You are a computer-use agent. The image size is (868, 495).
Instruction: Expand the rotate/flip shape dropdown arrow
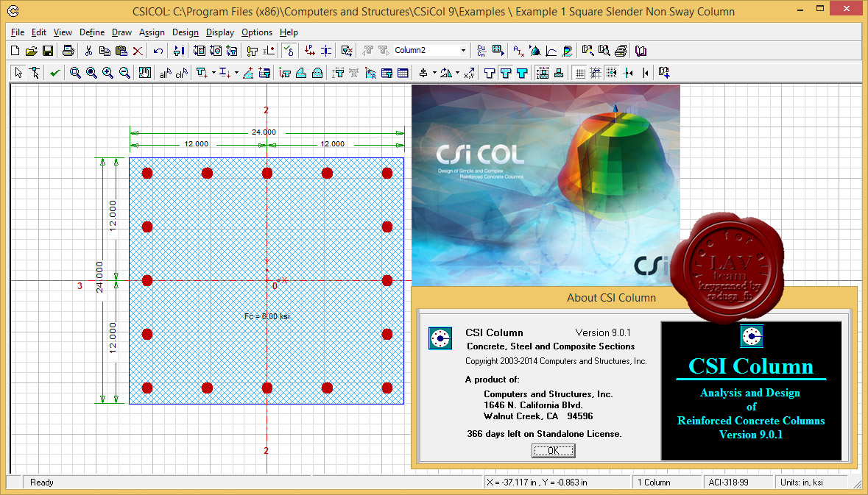coord(457,73)
